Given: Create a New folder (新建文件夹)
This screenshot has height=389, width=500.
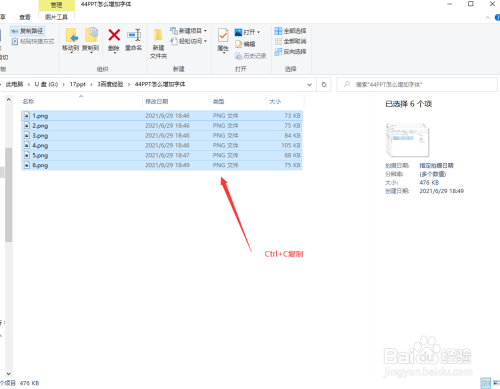Looking at the screenshot, I should pos(158,44).
